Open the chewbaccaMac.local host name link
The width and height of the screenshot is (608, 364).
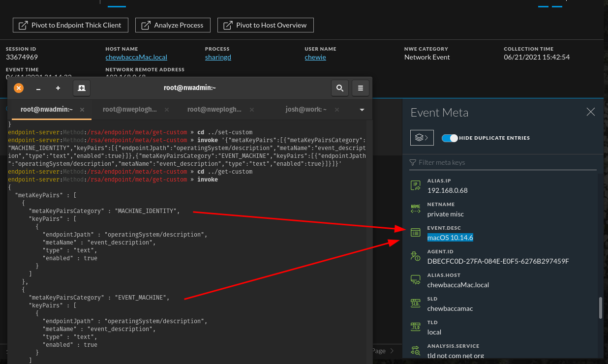click(136, 57)
